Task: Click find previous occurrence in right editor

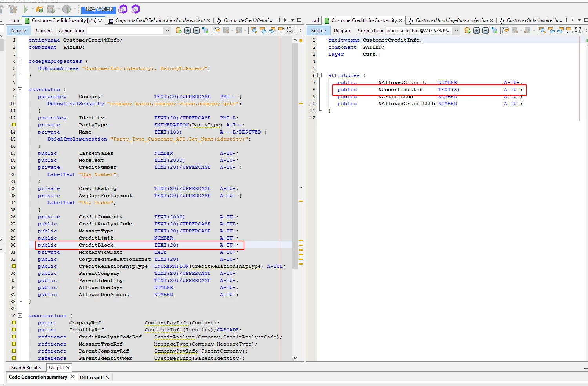Action: tap(552, 30)
